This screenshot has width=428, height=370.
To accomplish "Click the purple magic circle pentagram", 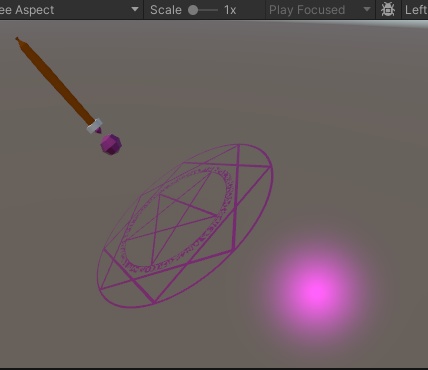I will (x=185, y=226).
